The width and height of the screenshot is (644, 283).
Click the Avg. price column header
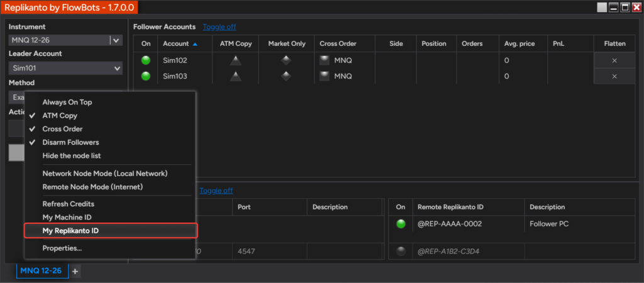point(523,43)
